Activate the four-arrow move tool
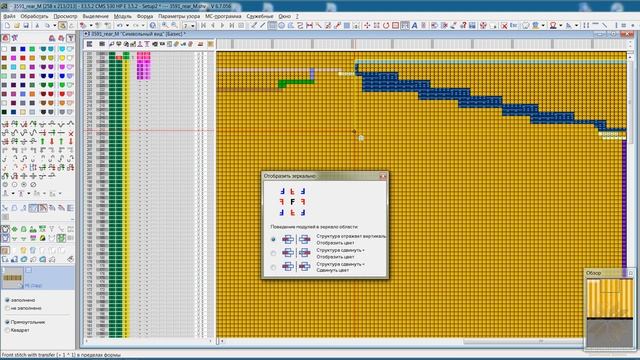 [367, 25]
